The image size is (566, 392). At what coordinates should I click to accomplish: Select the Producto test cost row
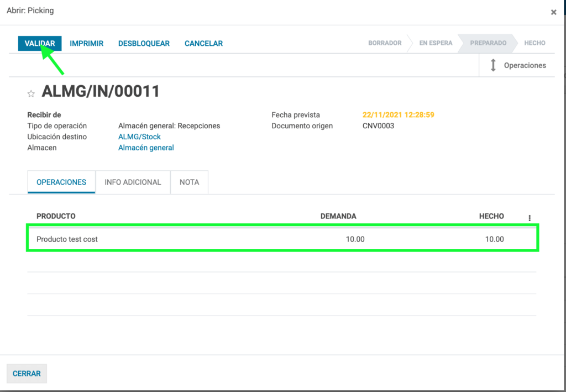pyautogui.click(x=282, y=239)
